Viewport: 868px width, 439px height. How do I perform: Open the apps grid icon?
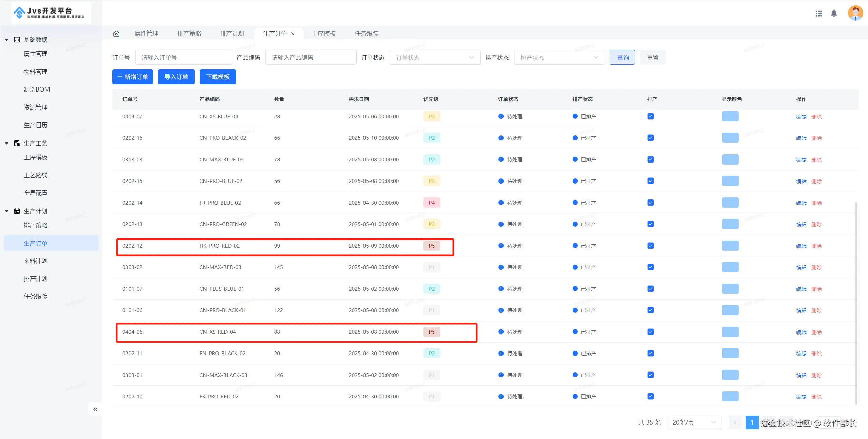pos(818,14)
